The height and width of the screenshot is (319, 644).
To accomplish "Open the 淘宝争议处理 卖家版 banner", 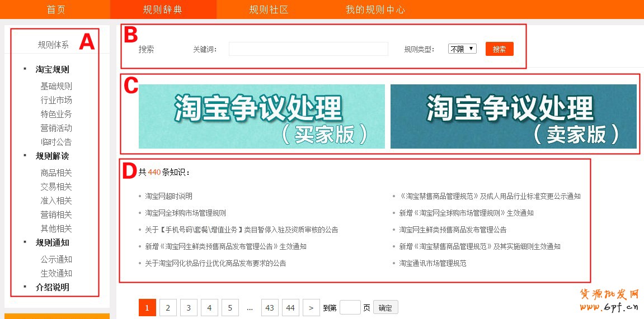I will point(513,116).
